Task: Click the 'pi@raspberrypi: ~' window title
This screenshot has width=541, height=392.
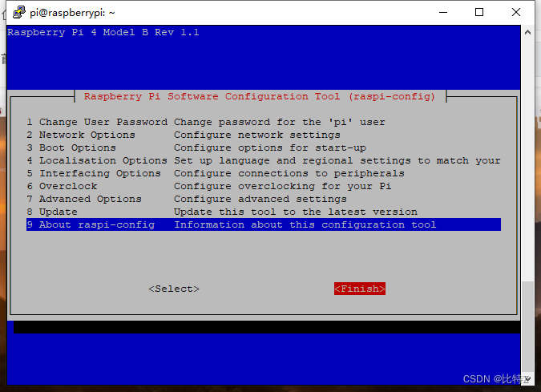Action: [x=72, y=13]
